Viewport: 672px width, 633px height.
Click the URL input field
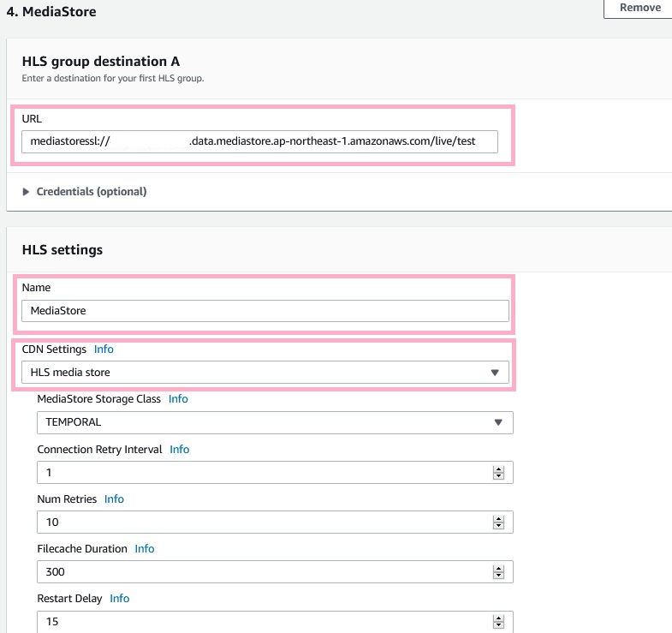(x=260, y=141)
